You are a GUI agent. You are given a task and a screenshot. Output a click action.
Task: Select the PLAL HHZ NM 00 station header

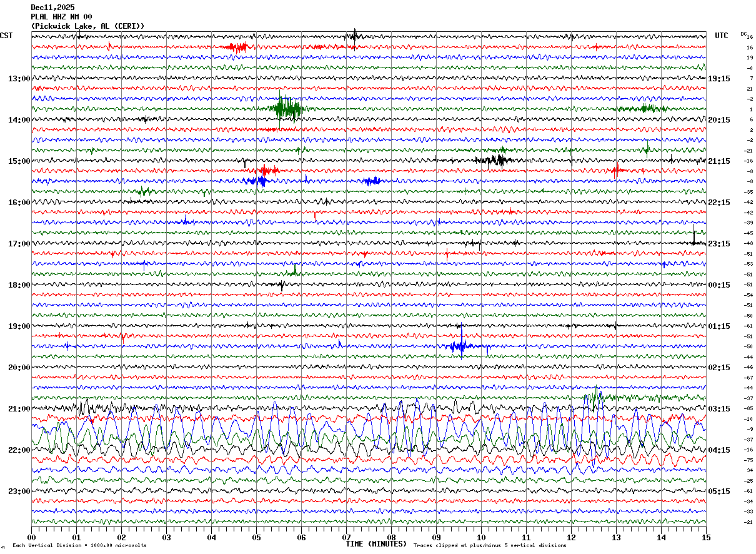click(61, 17)
